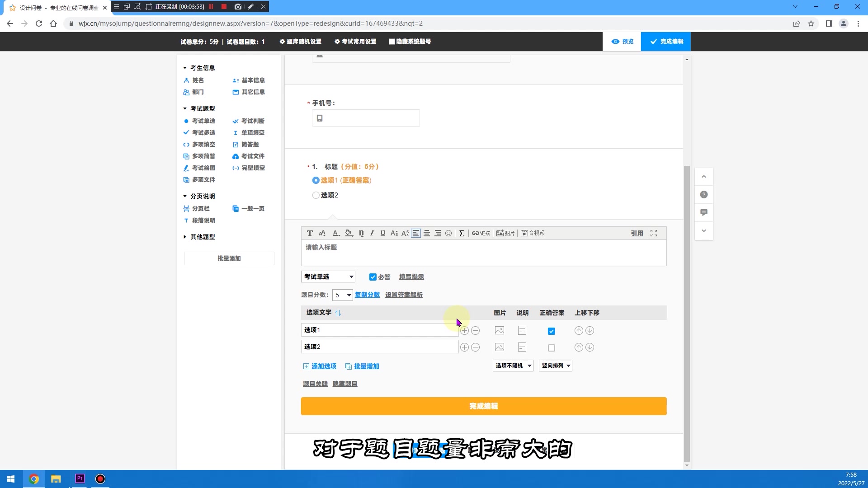Click the 引用 quote button
This screenshot has width=868, height=488.
(x=637, y=233)
